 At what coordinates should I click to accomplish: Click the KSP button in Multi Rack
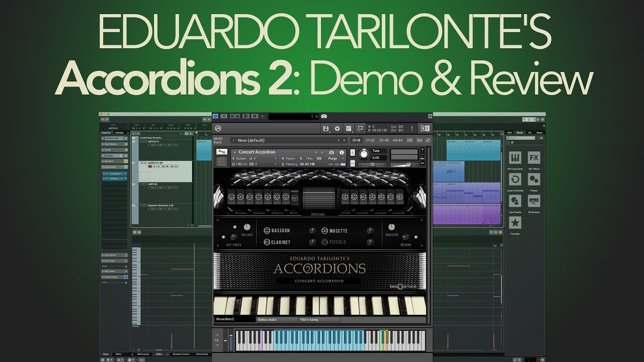tap(410, 140)
